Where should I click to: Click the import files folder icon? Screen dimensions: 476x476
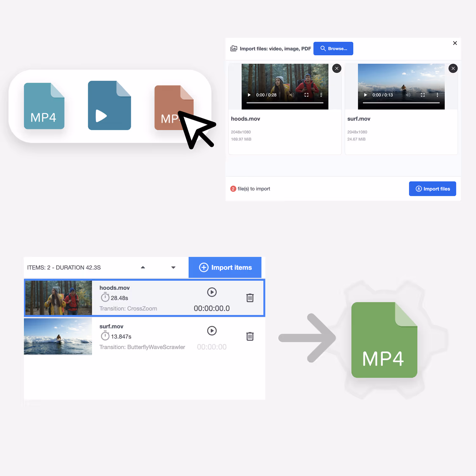pos(234,49)
